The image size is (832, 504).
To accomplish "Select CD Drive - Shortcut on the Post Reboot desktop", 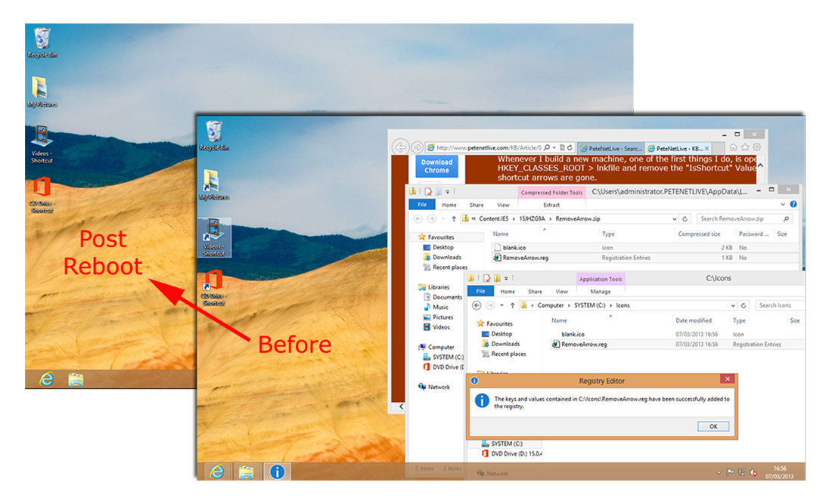I will tap(42, 194).
